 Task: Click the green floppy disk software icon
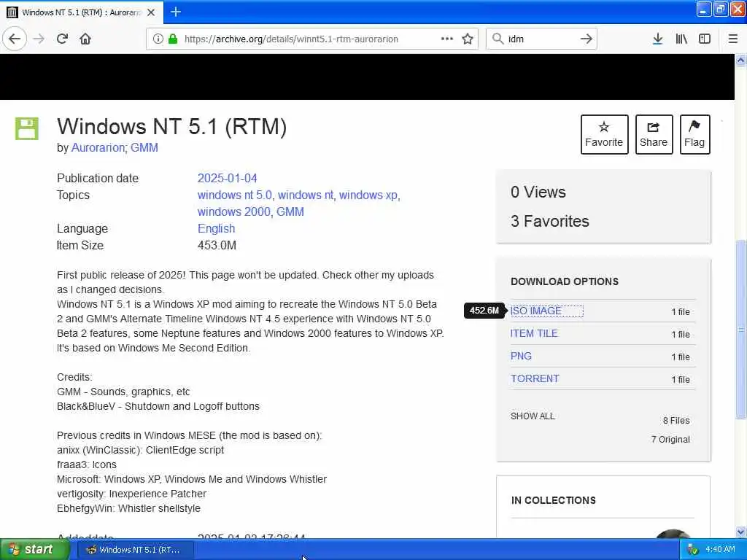click(27, 128)
